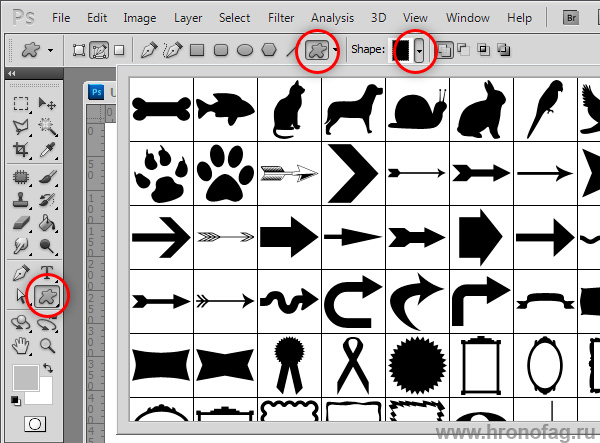Activate the Zoom tool in toolbox
This screenshot has width=600, height=443.
[46, 346]
